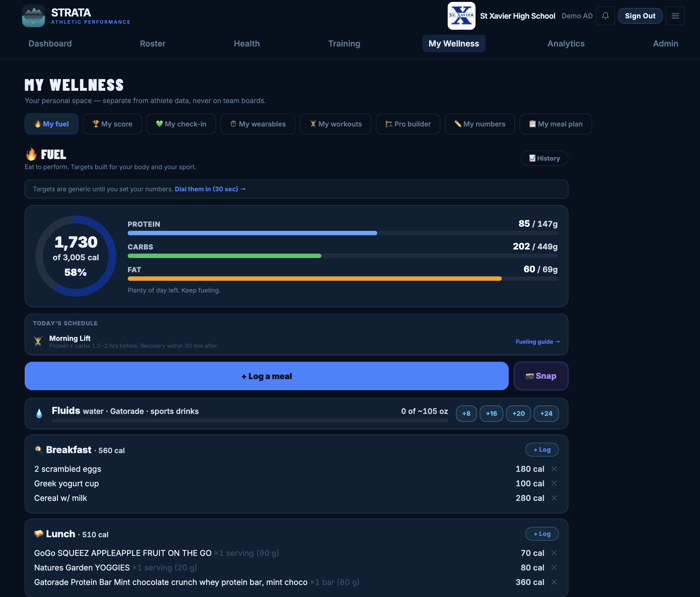Open the fuel History view
The width and height of the screenshot is (700, 597).
pyautogui.click(x=544, y=158)
